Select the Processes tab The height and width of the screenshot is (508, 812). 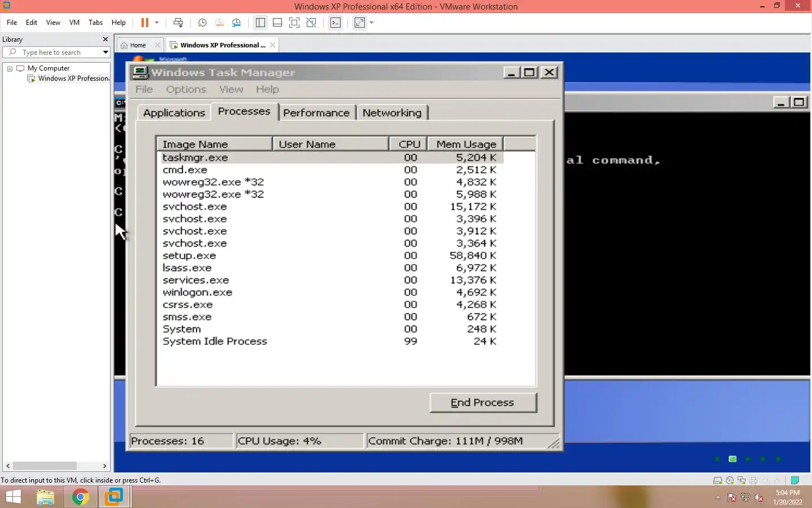tap(244, 111)
